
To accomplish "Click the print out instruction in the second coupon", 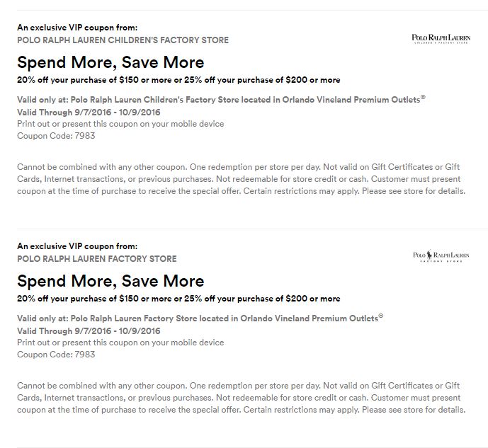I will coord(120,342).
